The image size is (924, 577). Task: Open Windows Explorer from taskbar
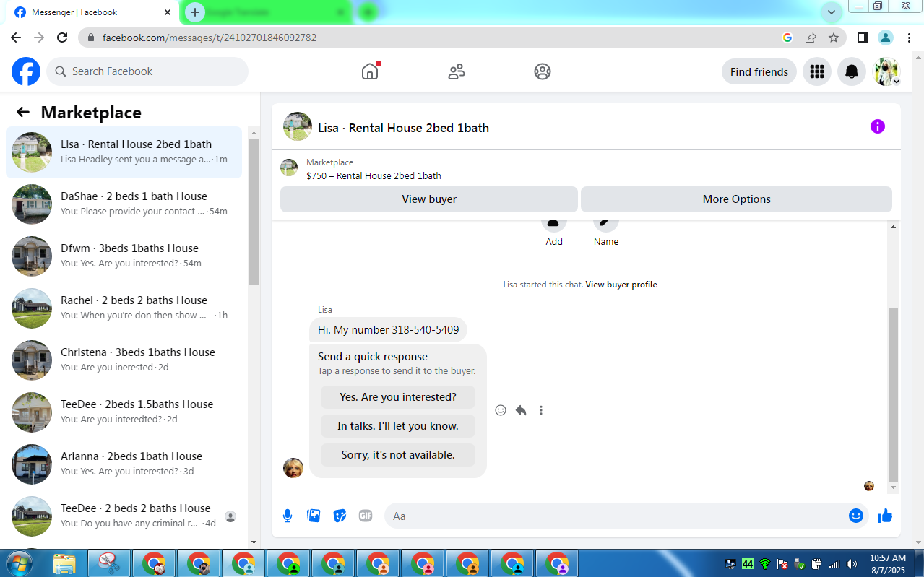(64, 563)
